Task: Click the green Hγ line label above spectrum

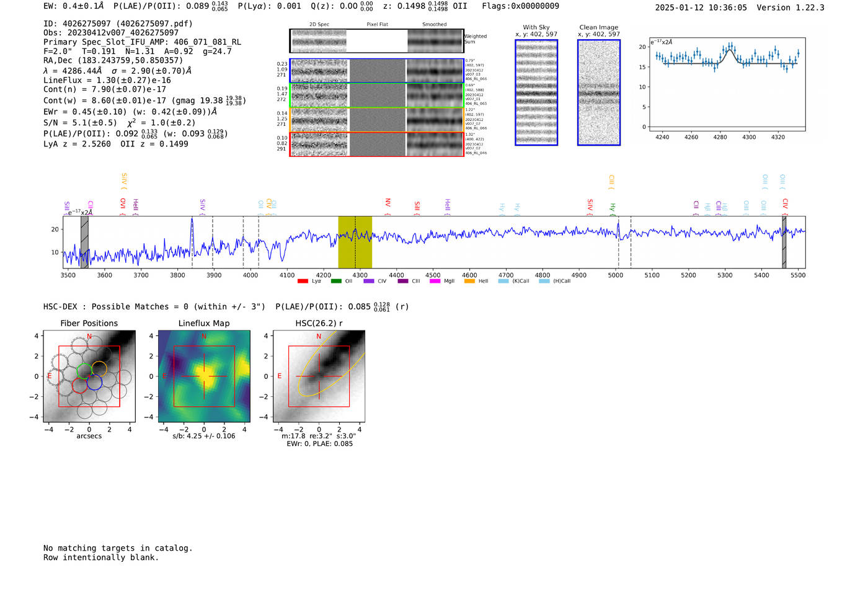Action: click(612, 208)
